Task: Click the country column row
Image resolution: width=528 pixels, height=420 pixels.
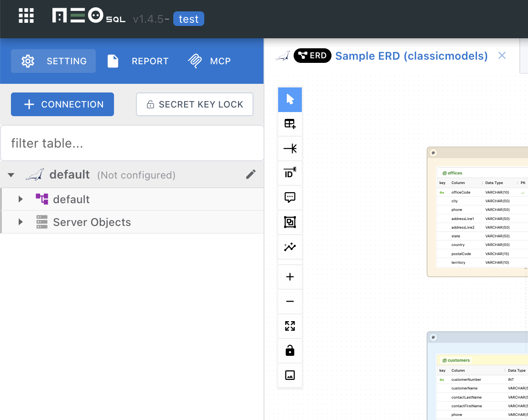Action: point(482,245)
